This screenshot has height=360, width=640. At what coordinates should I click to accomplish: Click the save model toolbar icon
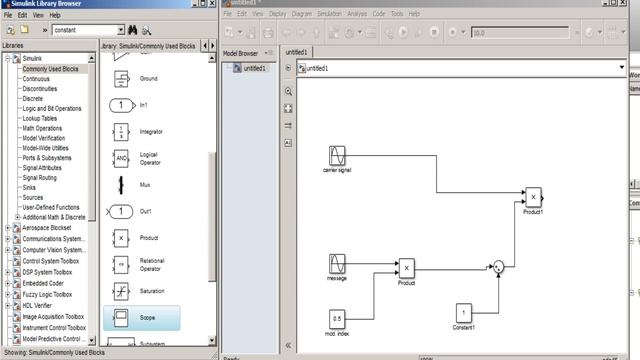251,32
